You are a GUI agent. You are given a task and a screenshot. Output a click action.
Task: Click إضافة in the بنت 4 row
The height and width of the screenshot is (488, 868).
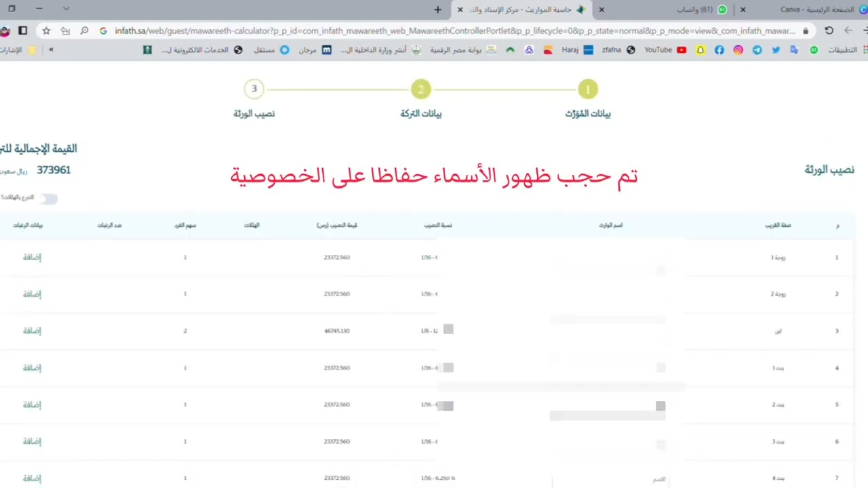pos(32,478)
